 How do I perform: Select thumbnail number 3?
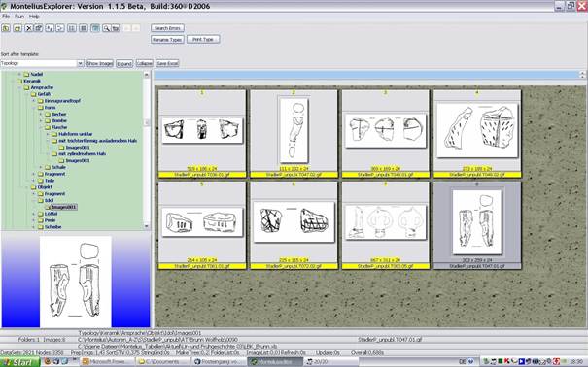tap(386, 133)
